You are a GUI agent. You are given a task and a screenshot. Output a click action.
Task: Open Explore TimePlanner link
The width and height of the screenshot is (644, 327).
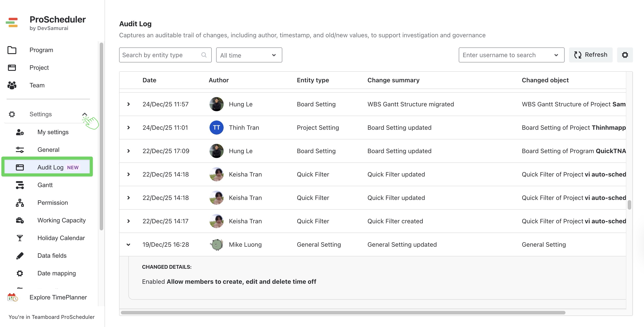click(x=58, y=297)
